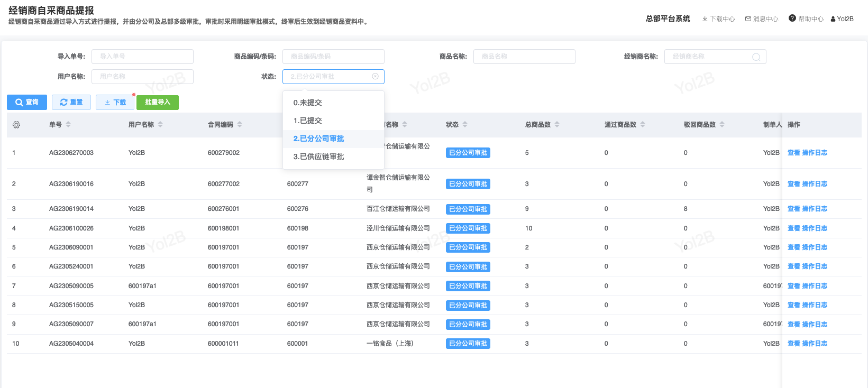
Task: Open Yol2B user account menu
Action: pos(842,19)
